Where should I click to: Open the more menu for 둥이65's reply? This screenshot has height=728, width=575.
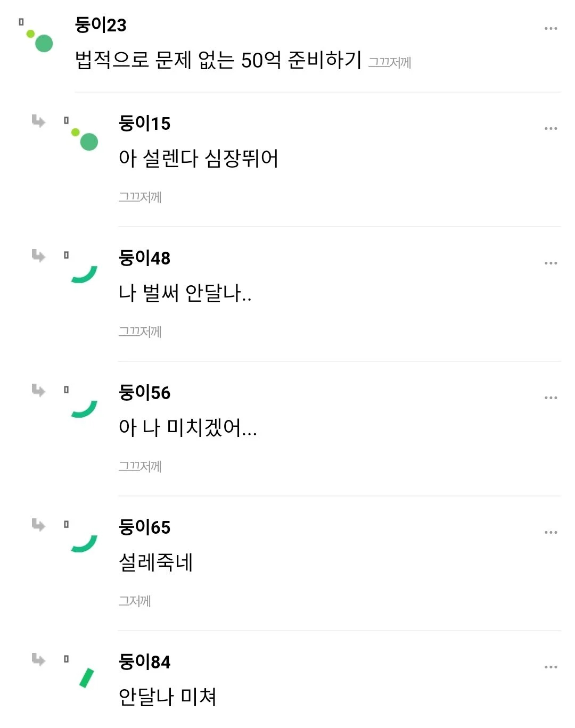[551, 533]
